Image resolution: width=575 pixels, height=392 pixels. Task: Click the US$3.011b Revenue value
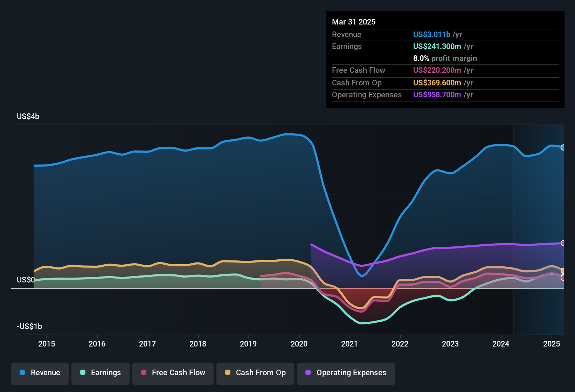click(x=431, y=34)
